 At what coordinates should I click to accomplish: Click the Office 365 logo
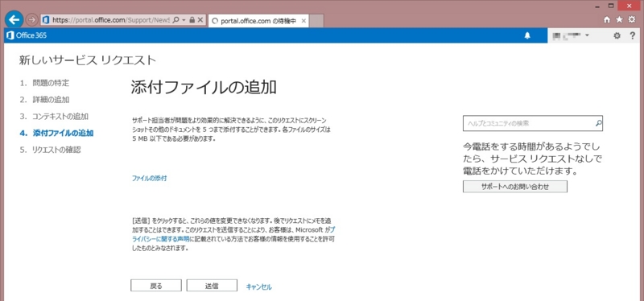(x=27, y=35)
